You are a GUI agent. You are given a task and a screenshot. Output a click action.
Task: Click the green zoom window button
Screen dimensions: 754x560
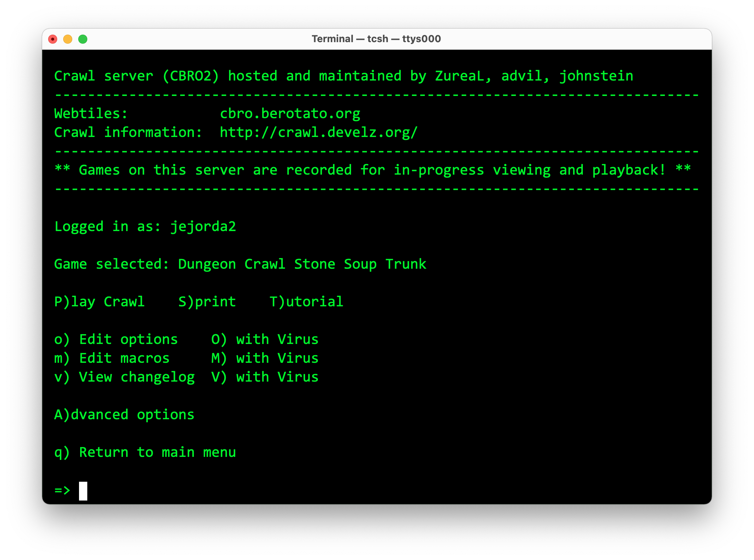click(83, 39)
